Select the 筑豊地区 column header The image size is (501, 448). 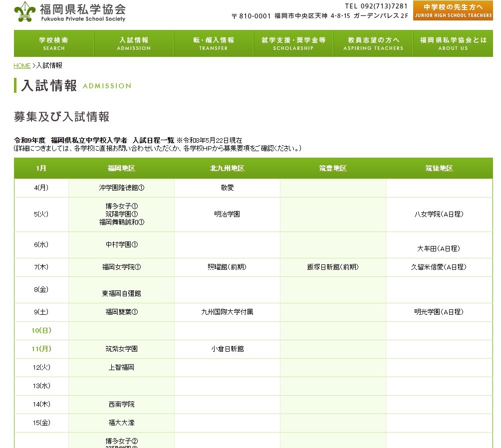tap(333, 168)
